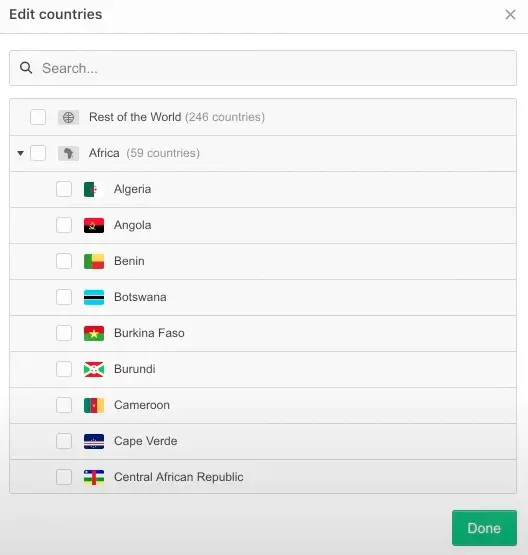Screen dimensions: 528x555
Task: Click the globe icon for Rest of the World
Action: pos(68,117)
